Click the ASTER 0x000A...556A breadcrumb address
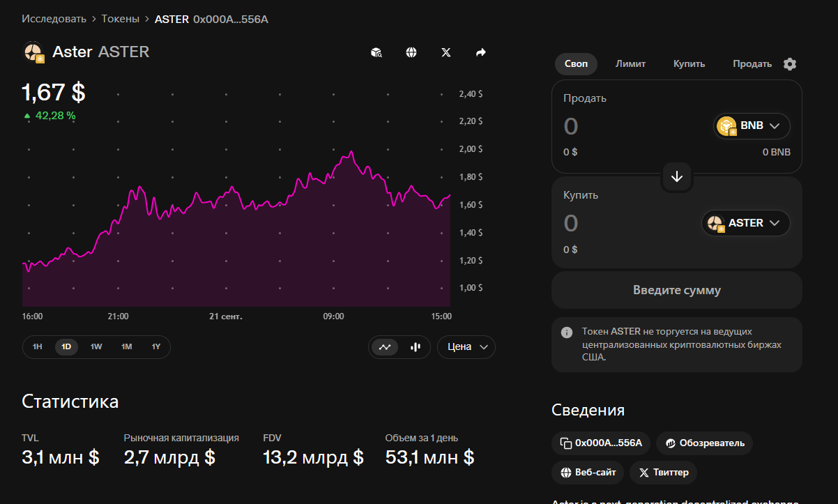 tap(211, 19)
